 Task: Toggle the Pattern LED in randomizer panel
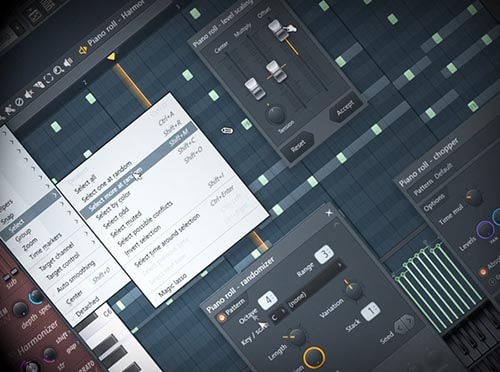221,318
